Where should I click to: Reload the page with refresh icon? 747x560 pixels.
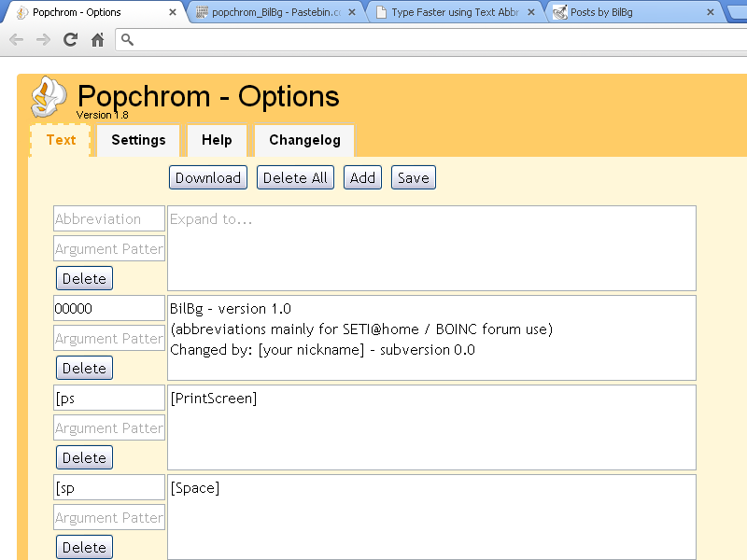click(71, 39)
